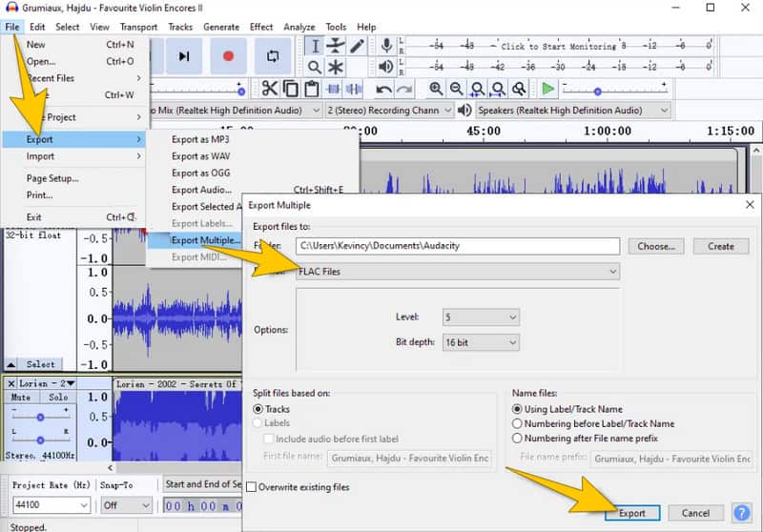Close the Lorien track with its X

[x=11, y=383]
